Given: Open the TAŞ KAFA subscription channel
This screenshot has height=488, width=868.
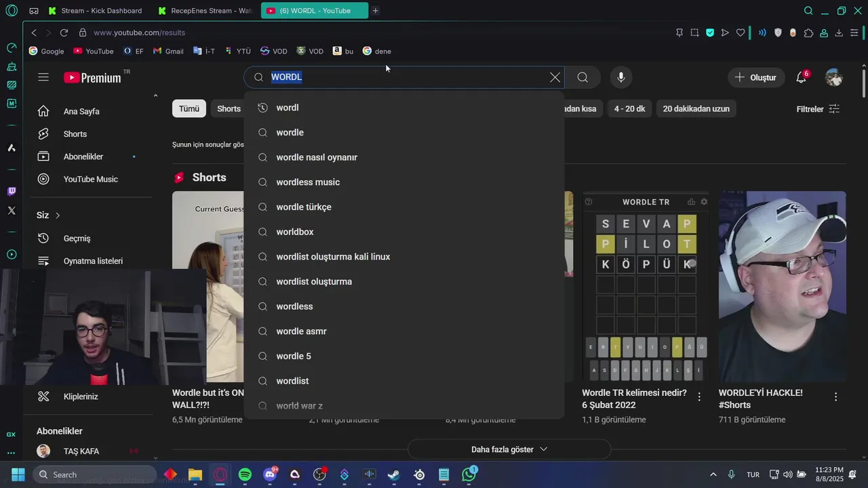Looking at the screenshot, I should (x=81, y=451).
